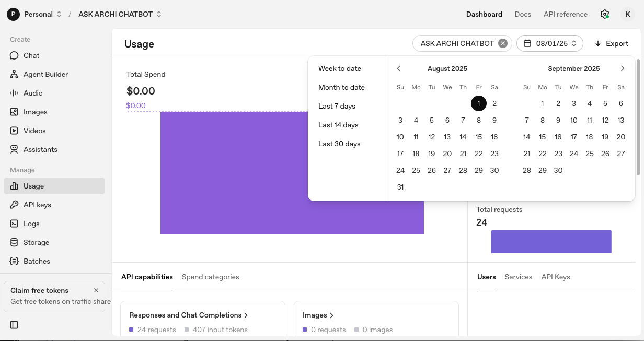
Task: Go to previous month in calendar
Action: [x=399, y=68]
